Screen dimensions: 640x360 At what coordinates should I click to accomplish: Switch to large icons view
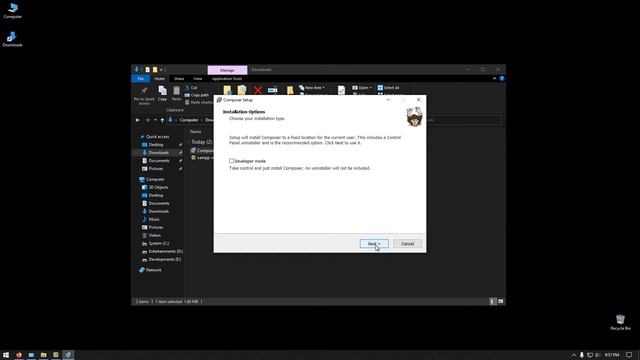point(500,302)
